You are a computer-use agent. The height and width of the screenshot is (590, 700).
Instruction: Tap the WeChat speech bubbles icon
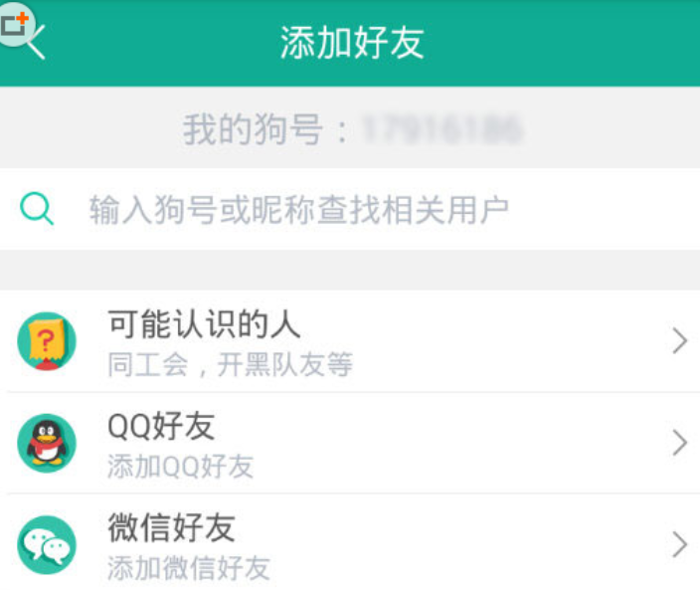(x=47, y=544)
